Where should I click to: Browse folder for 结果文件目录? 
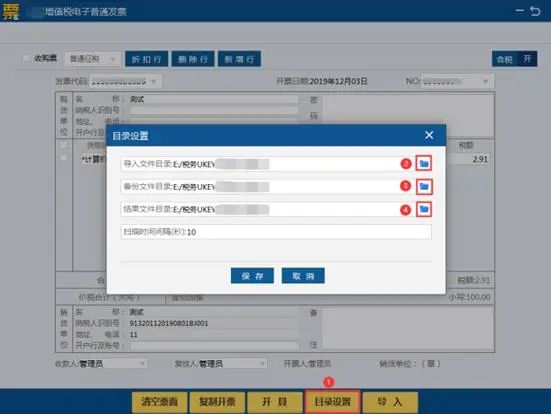[424, 209]
